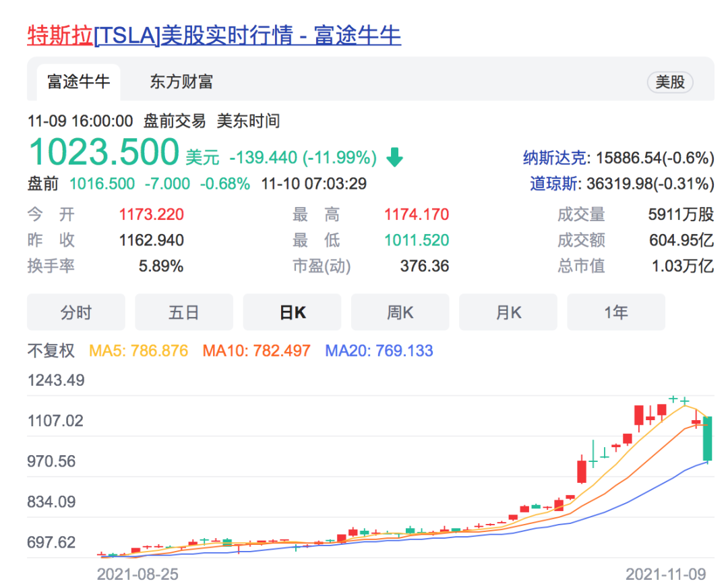Image resolution: width=728 pixels, height=586 pixels.
Task: Click the 道琼斯 index link
Action: pos(554,183)
